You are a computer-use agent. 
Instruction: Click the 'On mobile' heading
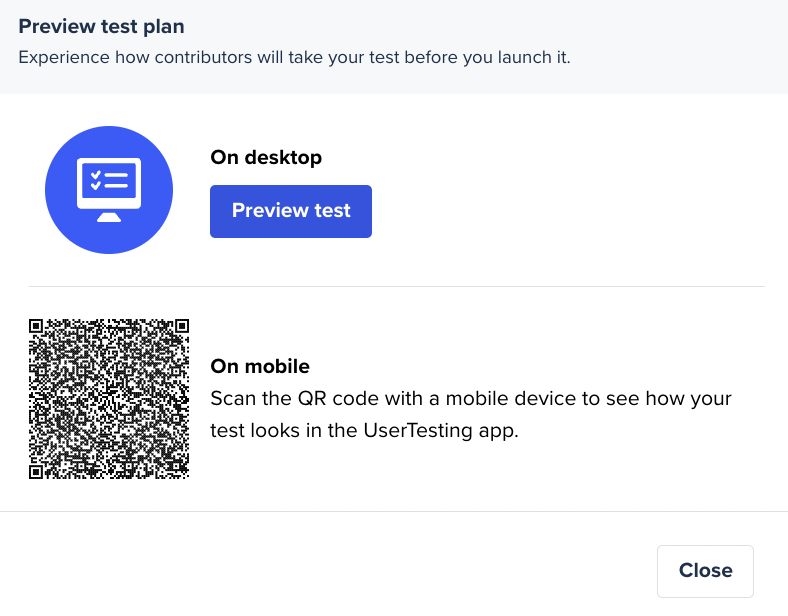pos(260,366)
